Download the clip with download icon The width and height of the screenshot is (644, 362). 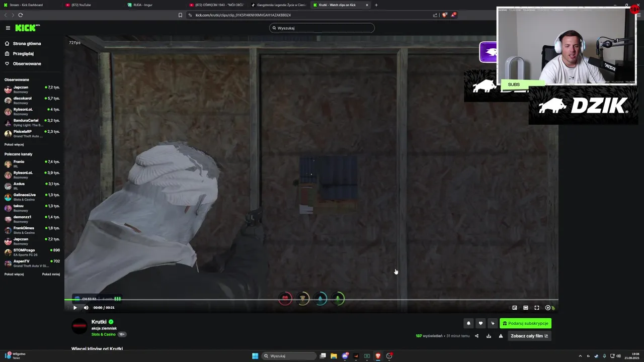click(489, 336)
